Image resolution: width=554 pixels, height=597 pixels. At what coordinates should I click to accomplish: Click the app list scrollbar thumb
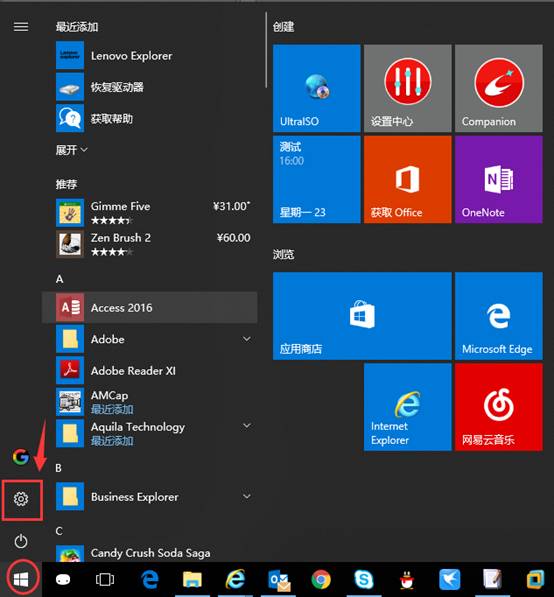266,50
